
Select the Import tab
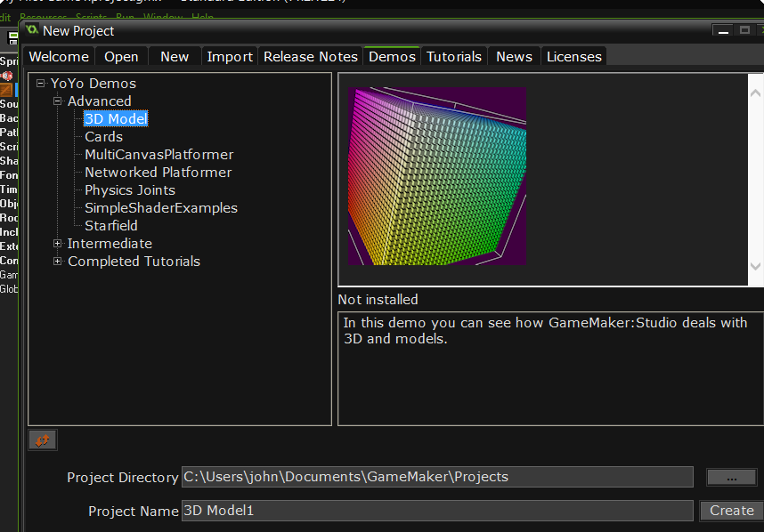pos(230,56)
